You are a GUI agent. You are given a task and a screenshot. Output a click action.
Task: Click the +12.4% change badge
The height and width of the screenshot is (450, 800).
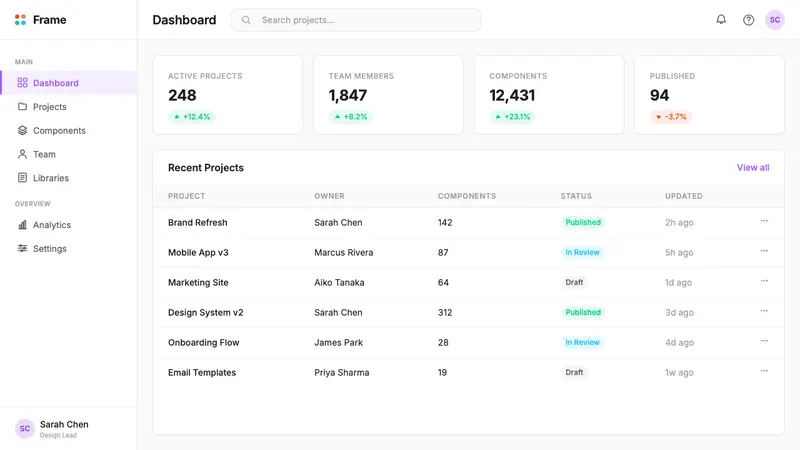192,117
